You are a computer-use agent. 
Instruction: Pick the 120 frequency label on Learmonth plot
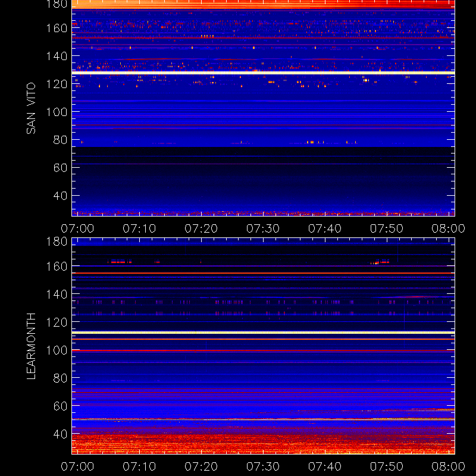[x=57, y=322]
